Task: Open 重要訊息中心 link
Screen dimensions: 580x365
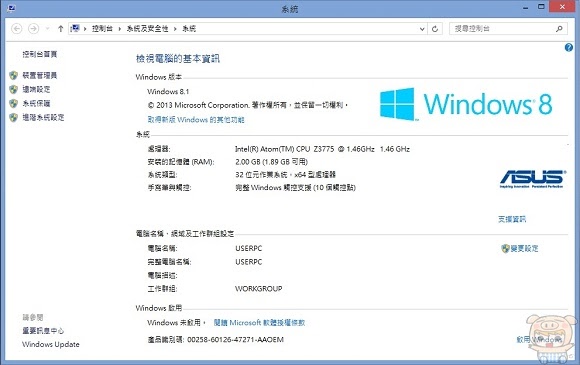Action: click(43, 331)
